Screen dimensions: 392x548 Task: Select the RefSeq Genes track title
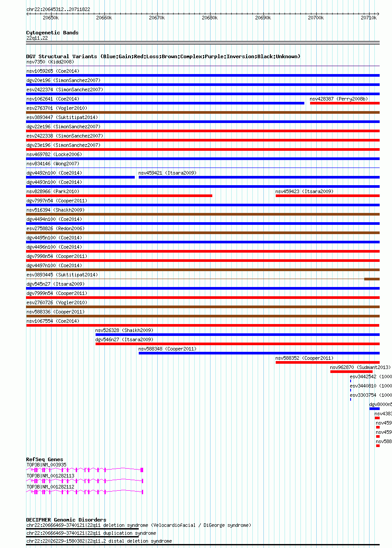(44, 459)
